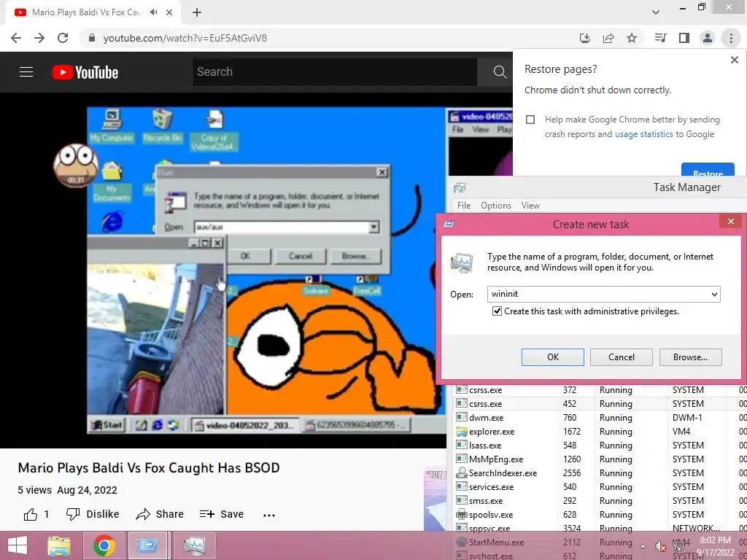Open media control icon
The image size is (747, 560).
click(x=660, y=38)
